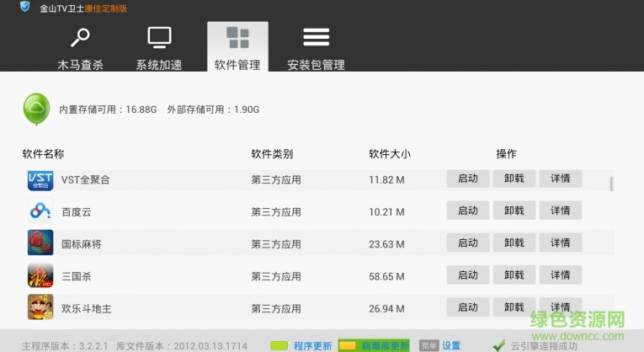Click the software list scrollbar thumb

click(x=611, y=184)
